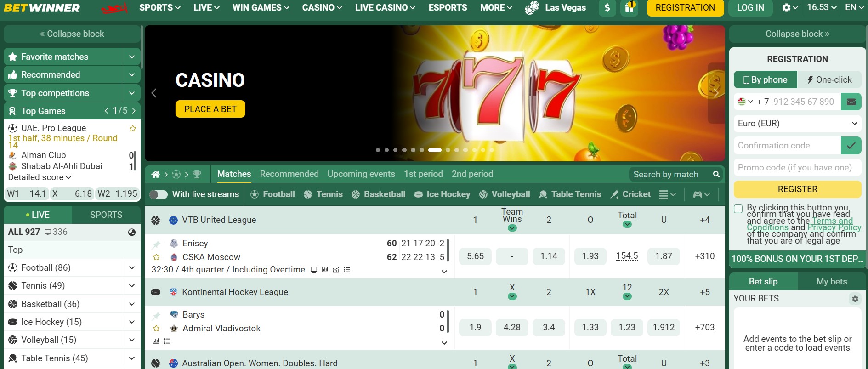Click the envelope icon beside phone field

851,102
